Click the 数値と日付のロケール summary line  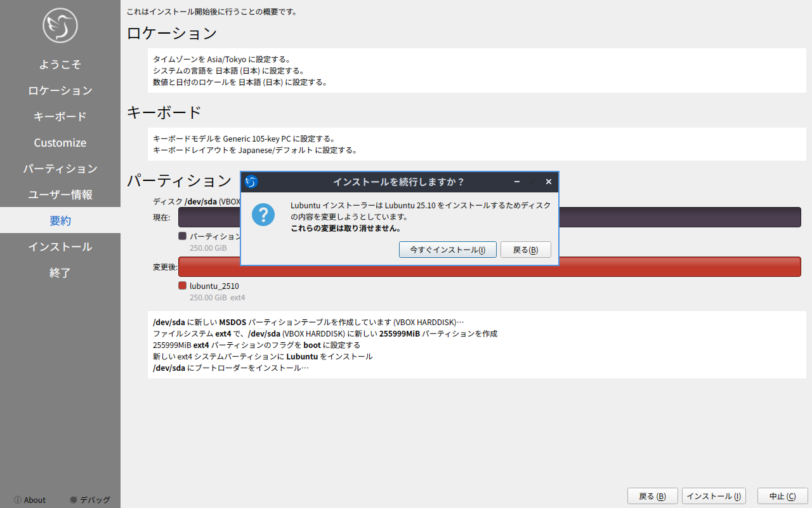pyautogui.click(x=240, y=82)
